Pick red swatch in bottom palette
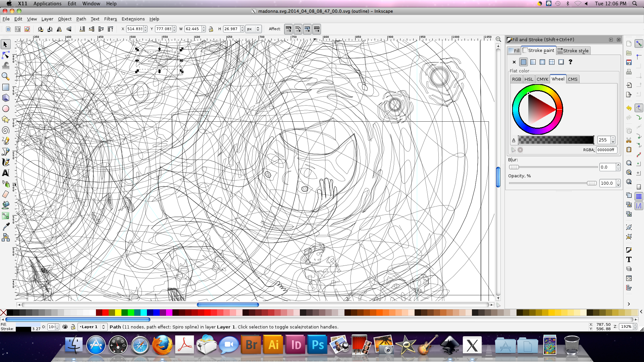The image size is (644, 362). tap(105, 313)
